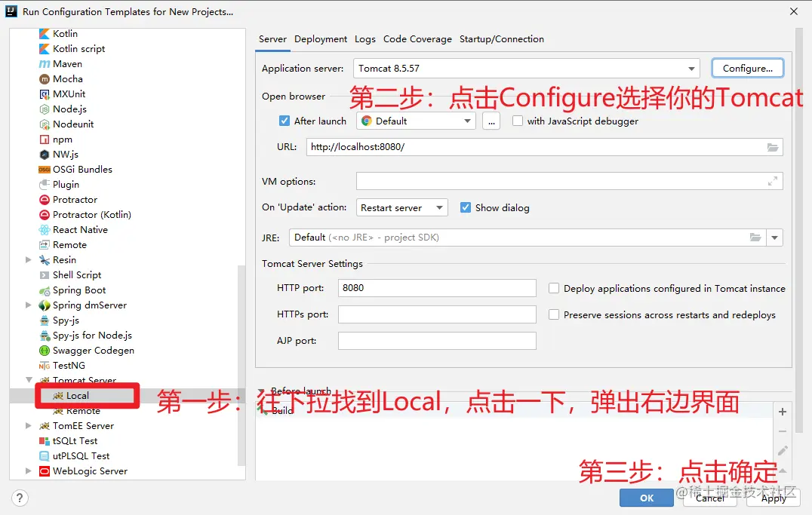Switch to the Deployment tab
This screenshot has width=812, height=515.
coord(321,38)
